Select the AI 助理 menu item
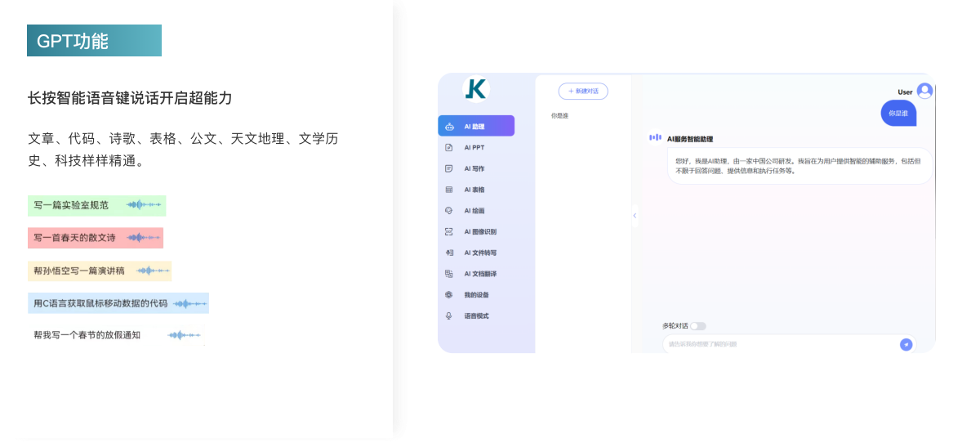The height and width of the screenshot is (443, 980). coord(476,126)
